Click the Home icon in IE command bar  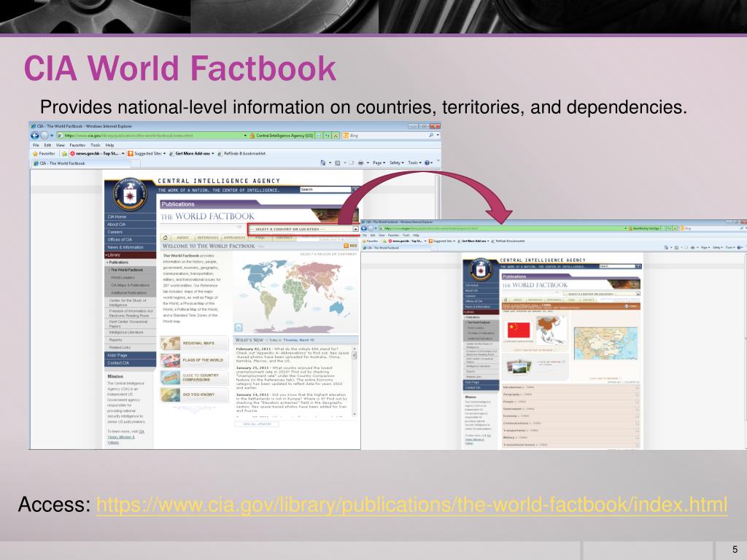(x=323, y=163)
